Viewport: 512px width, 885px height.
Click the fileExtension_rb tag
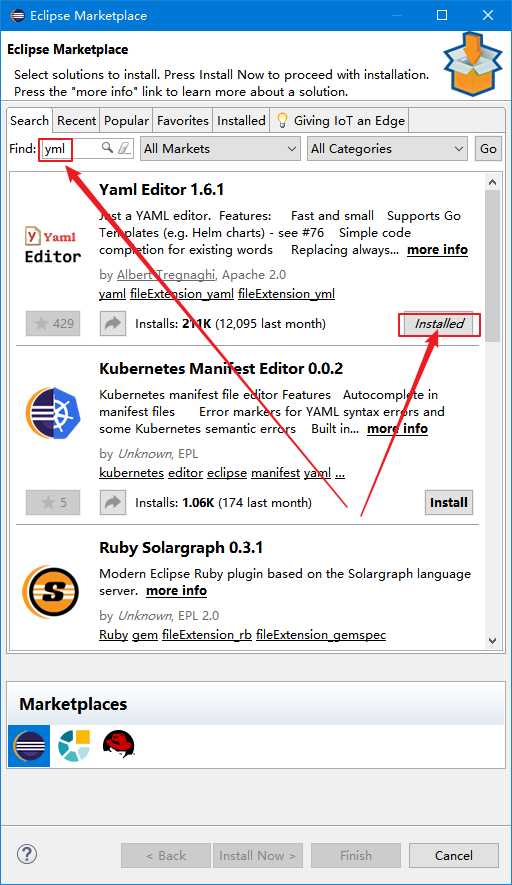click(207, 634)
